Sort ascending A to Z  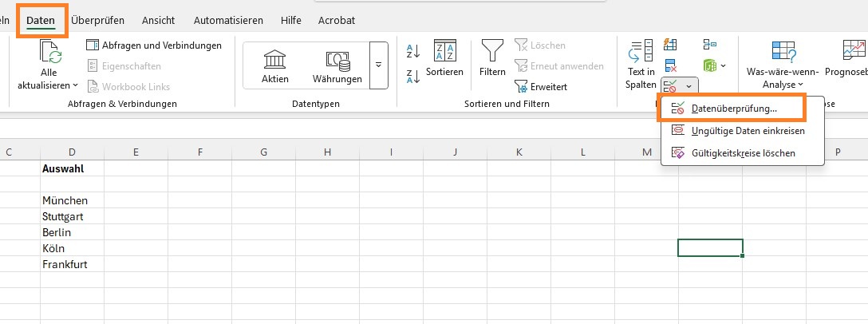[413, 52]
